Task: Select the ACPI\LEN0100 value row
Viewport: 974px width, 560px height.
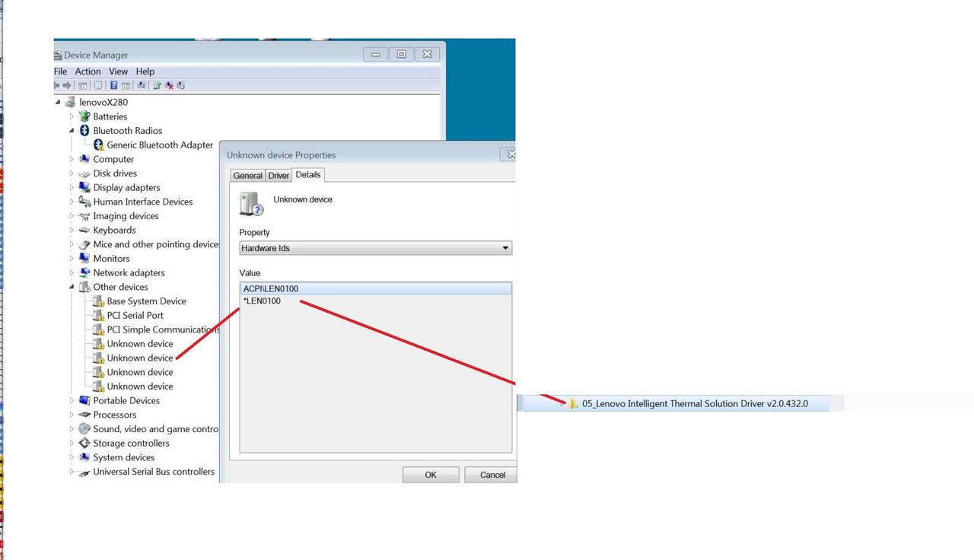Action: 375,289
